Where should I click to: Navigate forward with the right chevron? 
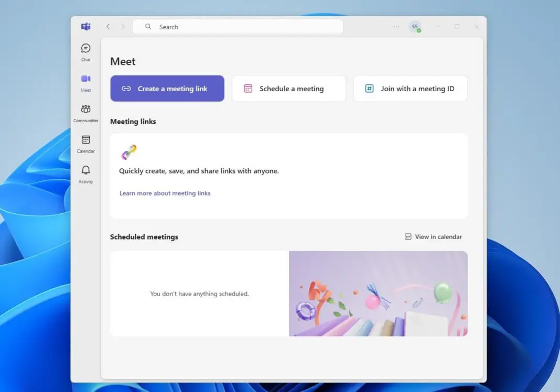click(x=123, y=26)
